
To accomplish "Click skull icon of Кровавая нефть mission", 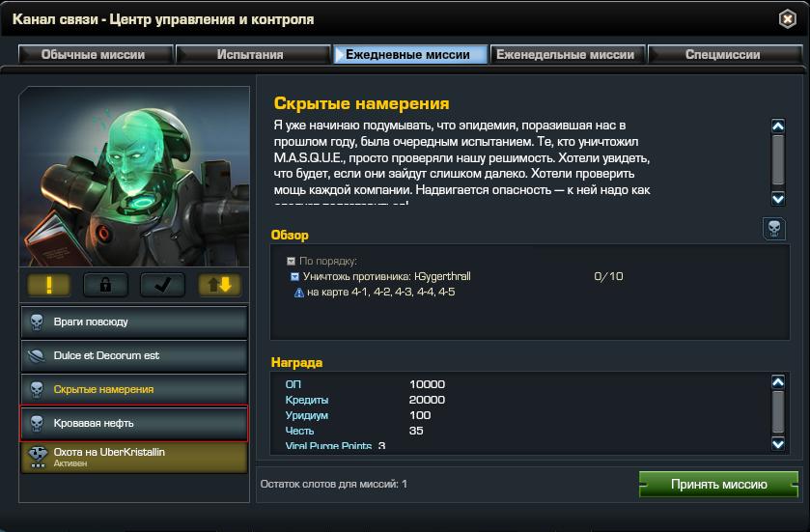I will coord(37,423).
